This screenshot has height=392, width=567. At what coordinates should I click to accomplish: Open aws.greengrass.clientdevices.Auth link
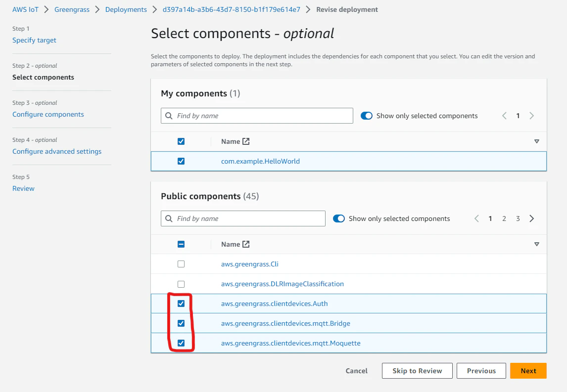[x=275, y=304]
